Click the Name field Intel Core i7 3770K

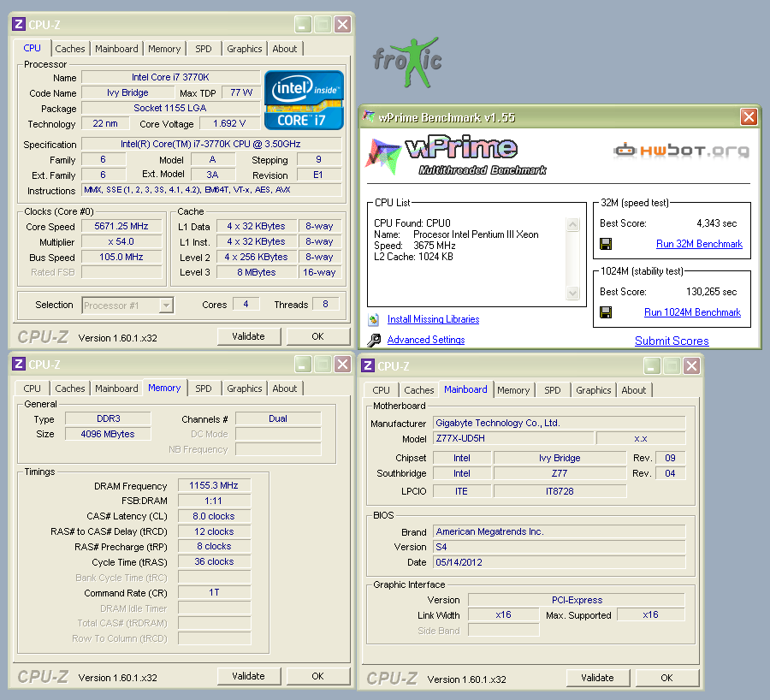pyautogui.click(x=170, y=77)
